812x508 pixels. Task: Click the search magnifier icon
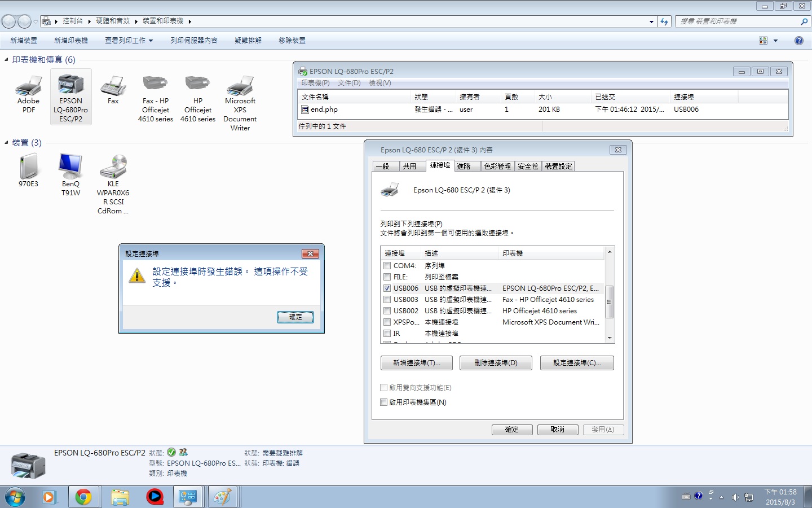point(804,21)
